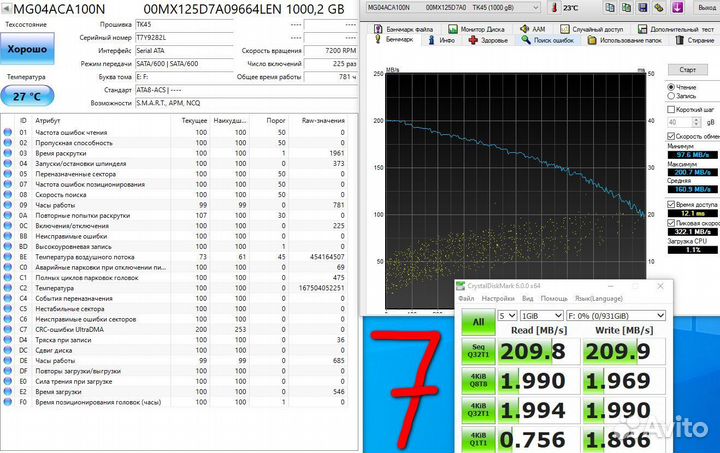
Task: Click the purple down-arrow icon in HD Tune toolbar
Action: point(677,7)
